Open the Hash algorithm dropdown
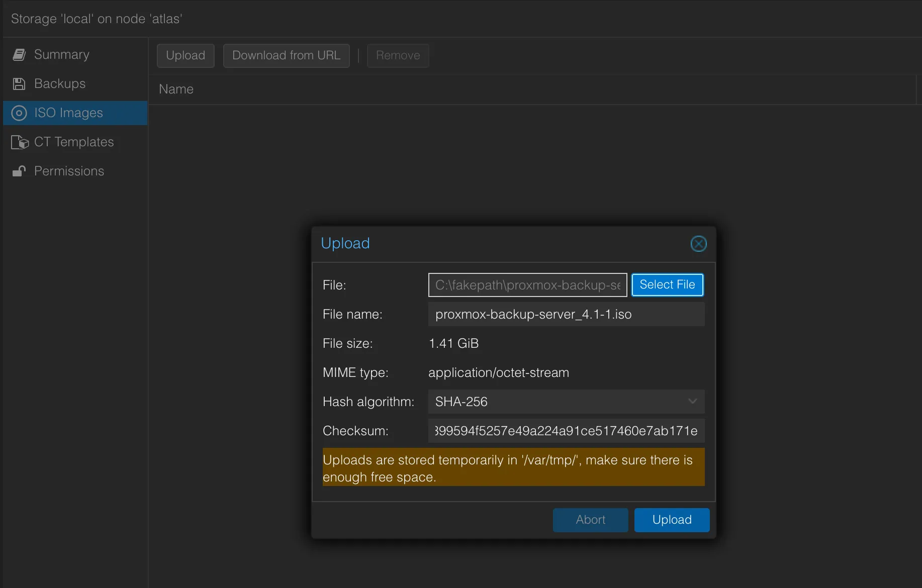 tap(566, 402)
